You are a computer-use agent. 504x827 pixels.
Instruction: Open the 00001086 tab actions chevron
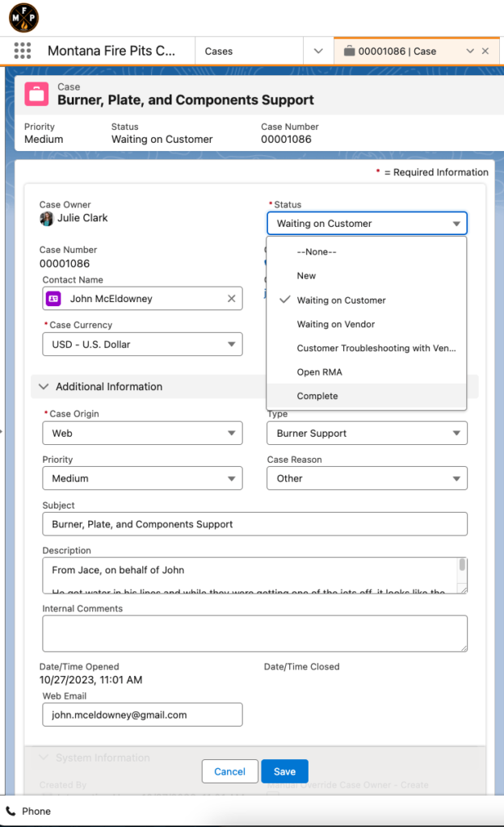470,51
